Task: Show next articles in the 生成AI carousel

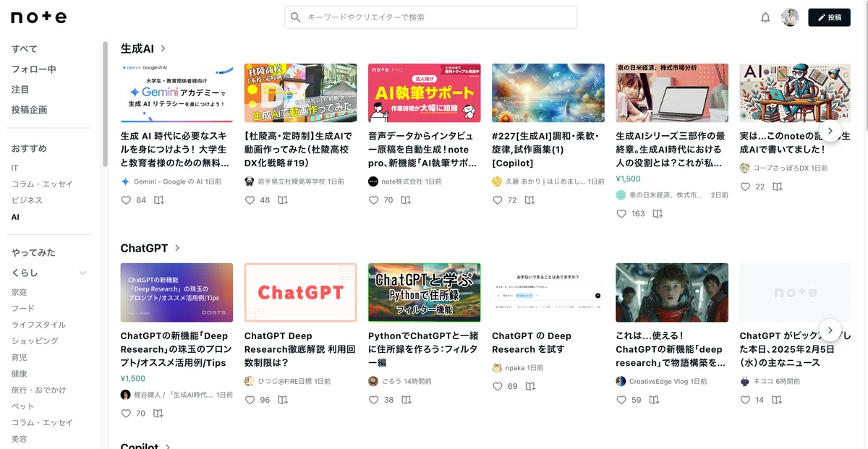Action: (830, 131)
